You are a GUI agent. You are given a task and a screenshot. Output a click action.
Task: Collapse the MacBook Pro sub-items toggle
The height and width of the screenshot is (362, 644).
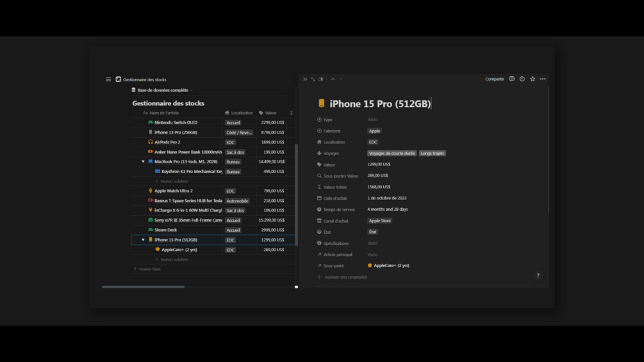point(143,161)
